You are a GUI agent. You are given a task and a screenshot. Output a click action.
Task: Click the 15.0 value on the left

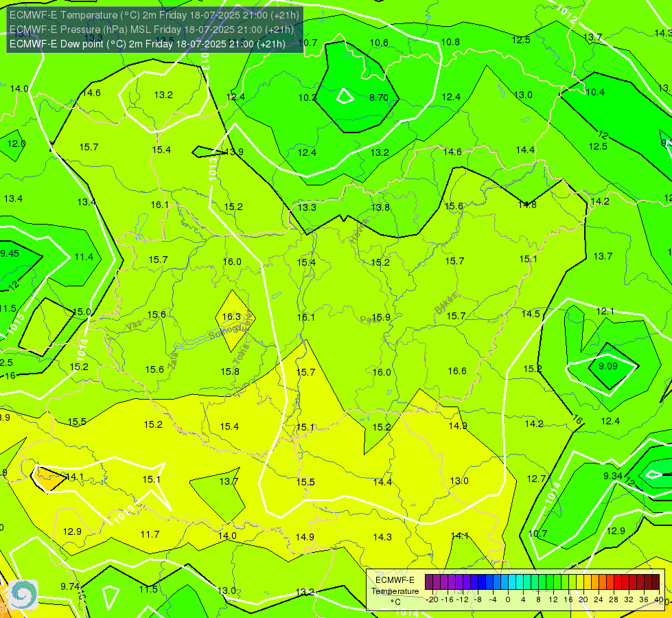[x=82, y=312]
